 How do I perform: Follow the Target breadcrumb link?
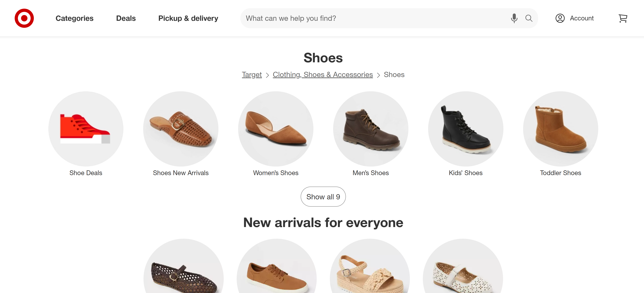point(252,75)
